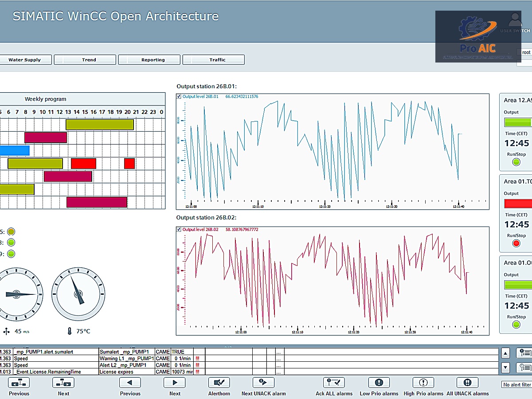
Task: Click the Output station 26B.01 trend chart
Action: coord(332,151)
